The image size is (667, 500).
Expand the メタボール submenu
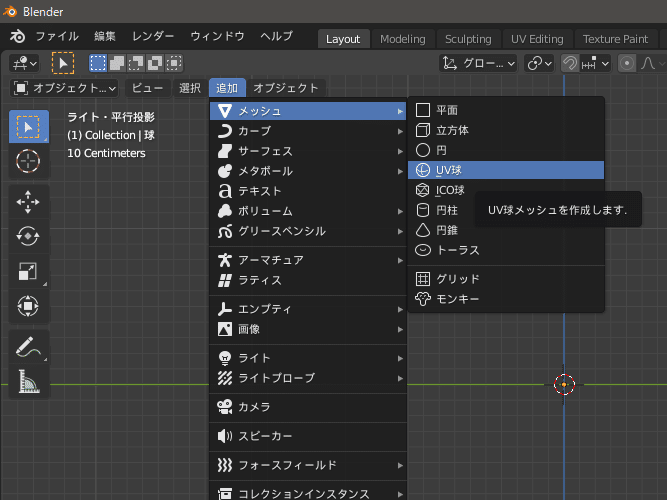[x=308, y=171]
